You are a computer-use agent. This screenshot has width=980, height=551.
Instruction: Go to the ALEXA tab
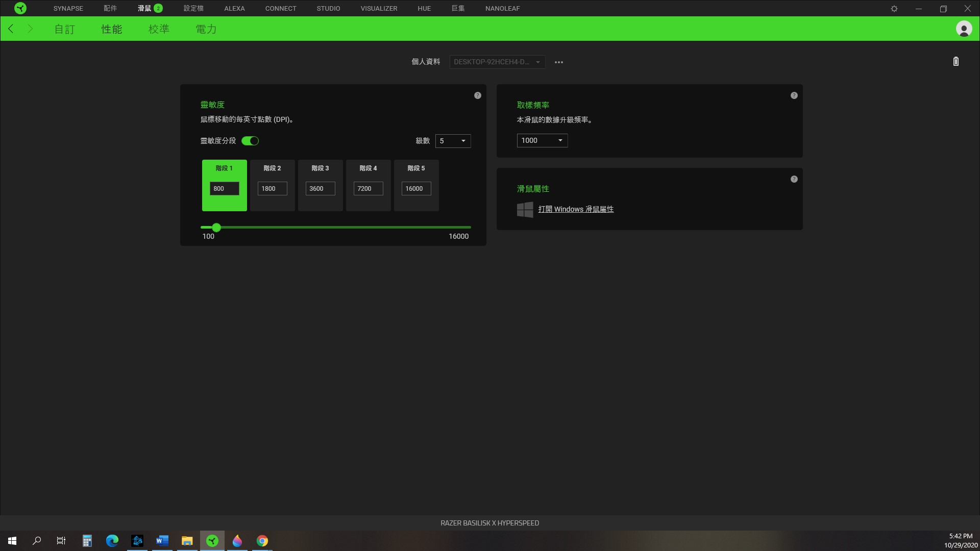pos(234,8)
